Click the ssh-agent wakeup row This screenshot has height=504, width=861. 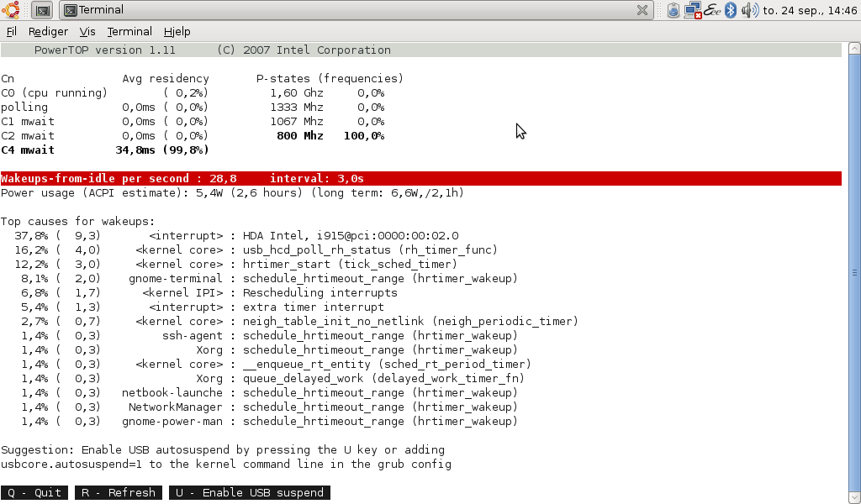(x=270, y=336)
